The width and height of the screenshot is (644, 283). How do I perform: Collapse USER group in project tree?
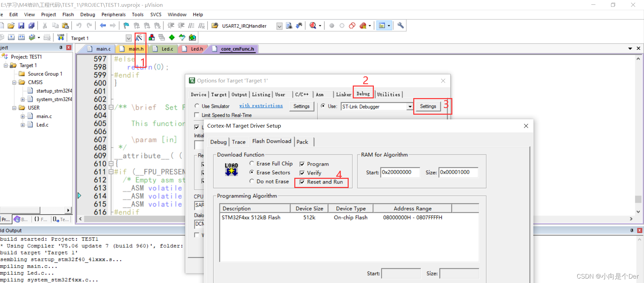pyautogui.click(x=14, y=108)
